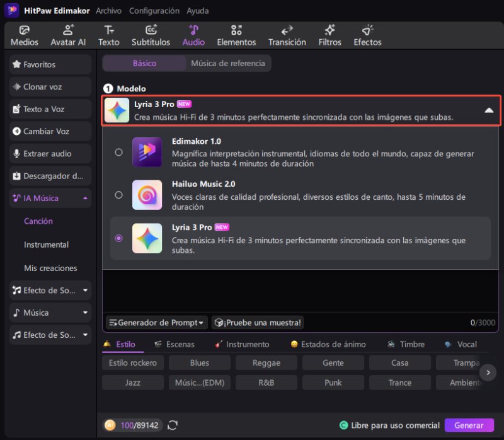Open the Cambiar Voz tool

(50, 131)
